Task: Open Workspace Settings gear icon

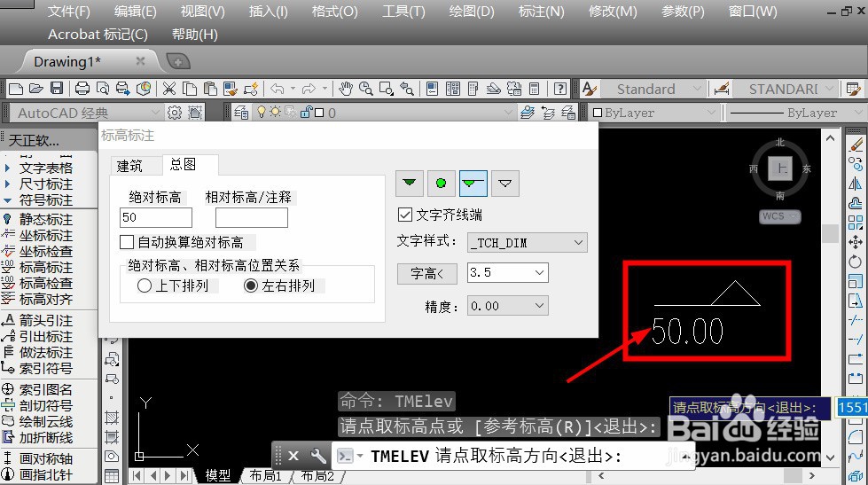Action: (x=175, y=113)
